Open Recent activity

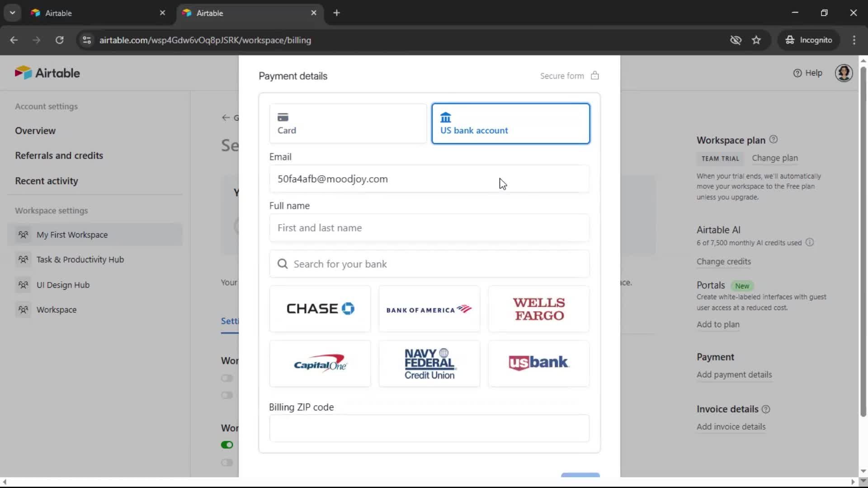pyautogui.click(x=47, y=181)
